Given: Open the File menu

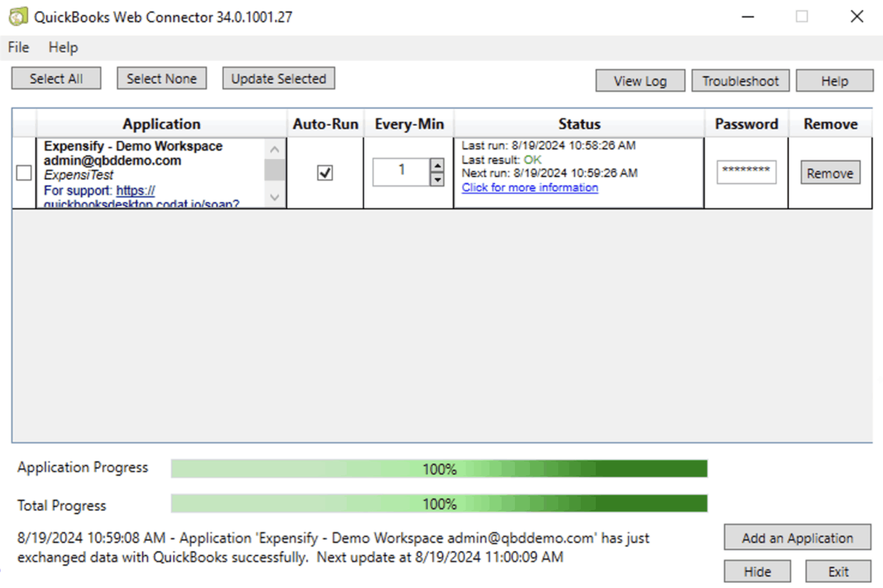Looking at the screenshot, I should (18, 47).
